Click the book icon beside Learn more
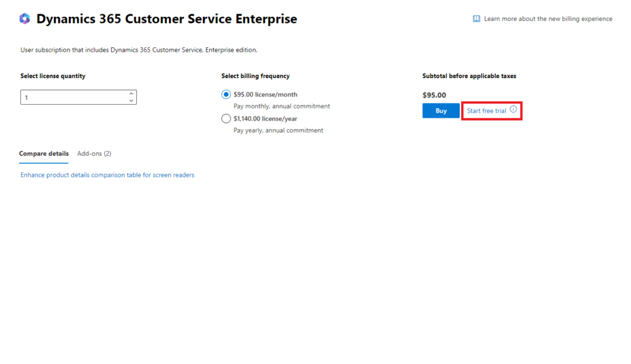Image resolution: width=631 pixels, height=364 pixels. click(x=476, y=19)
